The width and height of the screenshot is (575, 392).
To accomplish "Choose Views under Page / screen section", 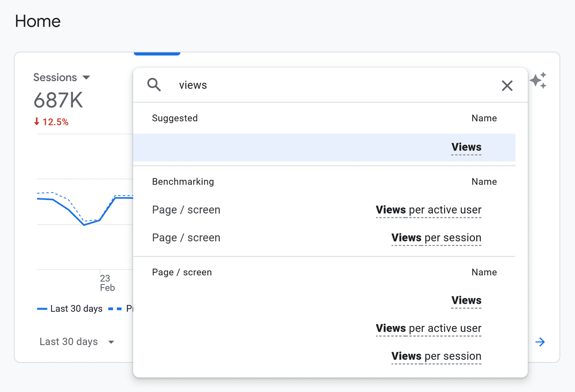I will point(466,300).
